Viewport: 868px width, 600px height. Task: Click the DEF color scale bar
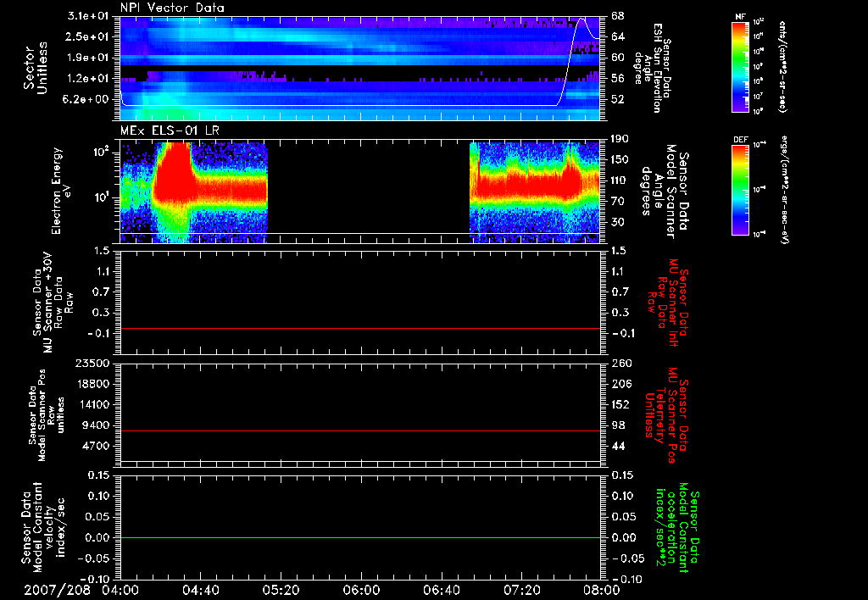[741, 190]
